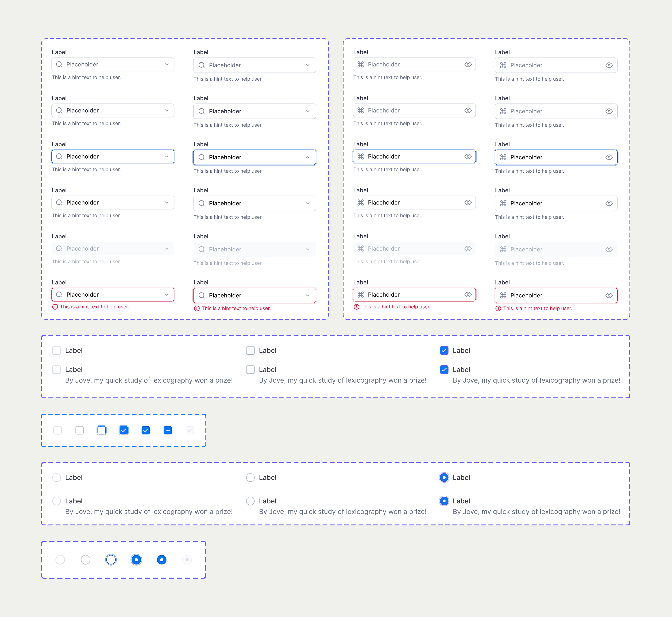672x617 pixels.
Task: Check middle-column Label checkbox with By Jove description
Action: point(250,370)
